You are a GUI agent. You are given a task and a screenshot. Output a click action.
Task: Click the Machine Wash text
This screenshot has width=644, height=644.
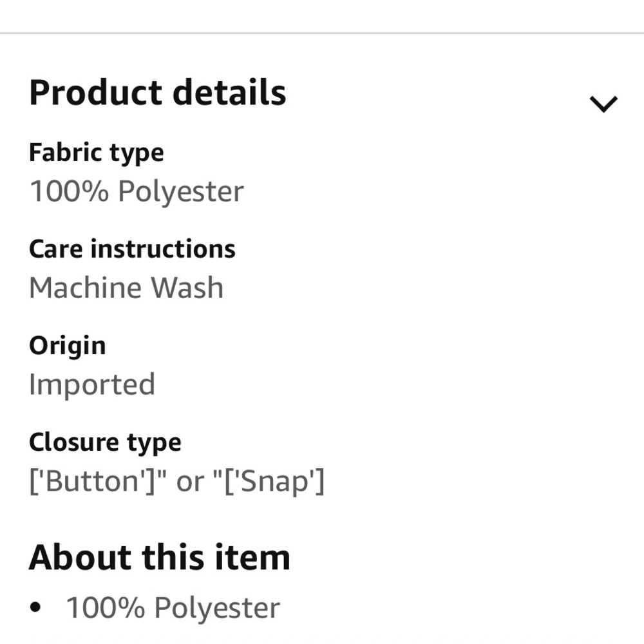(126, 287)
